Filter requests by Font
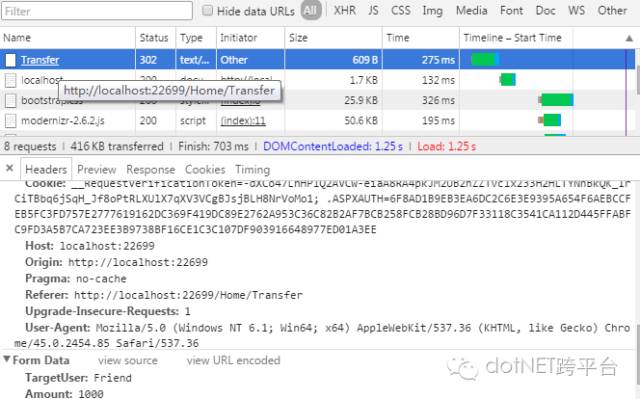The image size is (640, 399). click(x=511, y=11)
